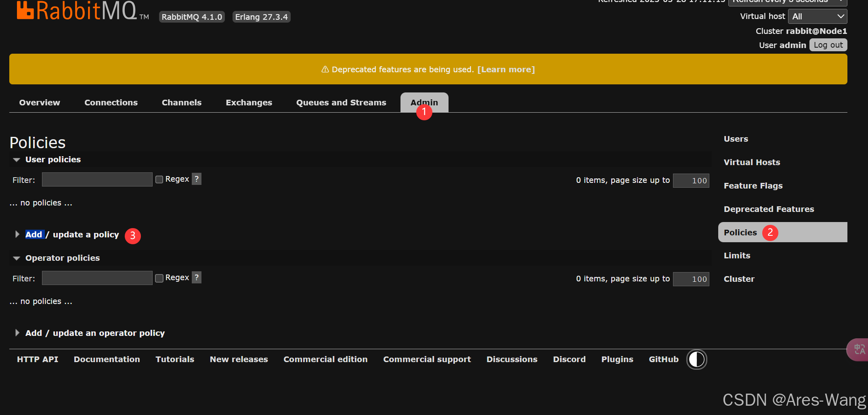
Task: Click User policies page size field
Action: [691, 180]
